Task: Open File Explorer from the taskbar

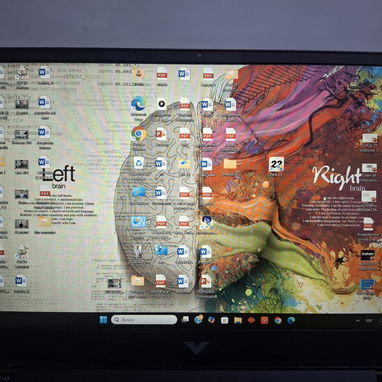Action: click(238, 320)
